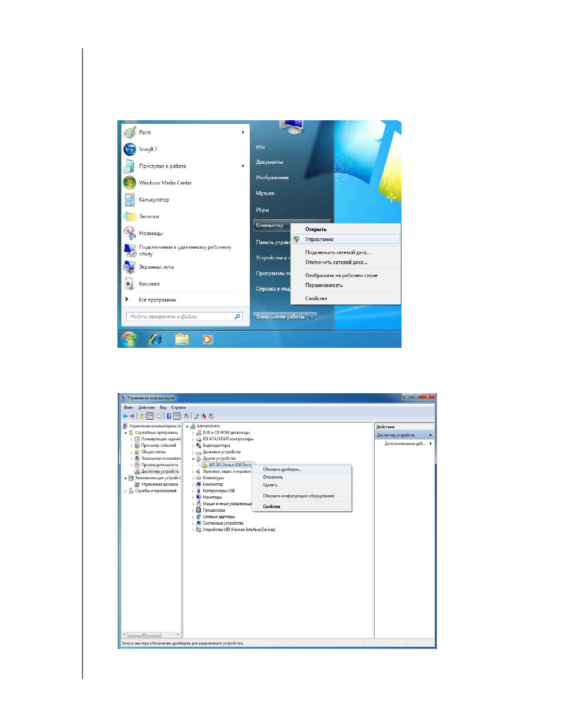Open Документы link in Start menu
The width and height of the screenshot is (562, 728).
tap(269, 162)
